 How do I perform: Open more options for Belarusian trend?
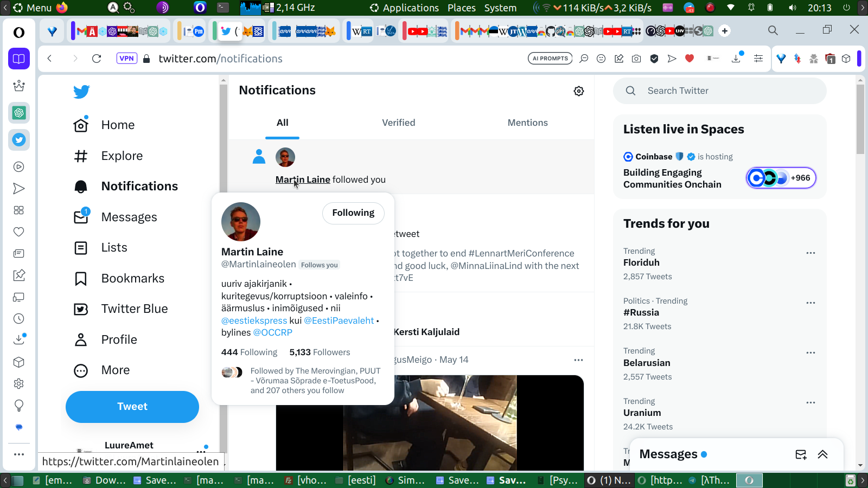pyautogui.click(x=810, y=353)
